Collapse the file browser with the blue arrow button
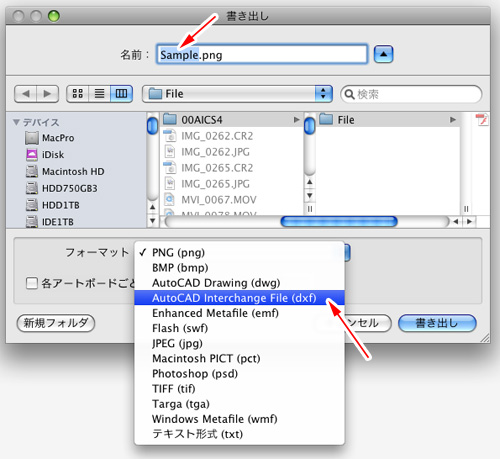The width and height of the screenshot is (500, 459). point(383,54)
